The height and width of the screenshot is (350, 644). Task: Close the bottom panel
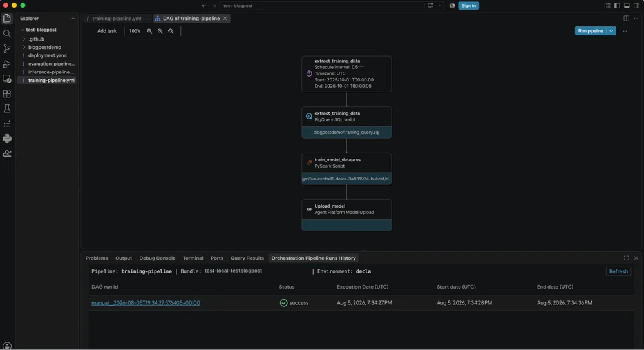click(x=636, y=258)
